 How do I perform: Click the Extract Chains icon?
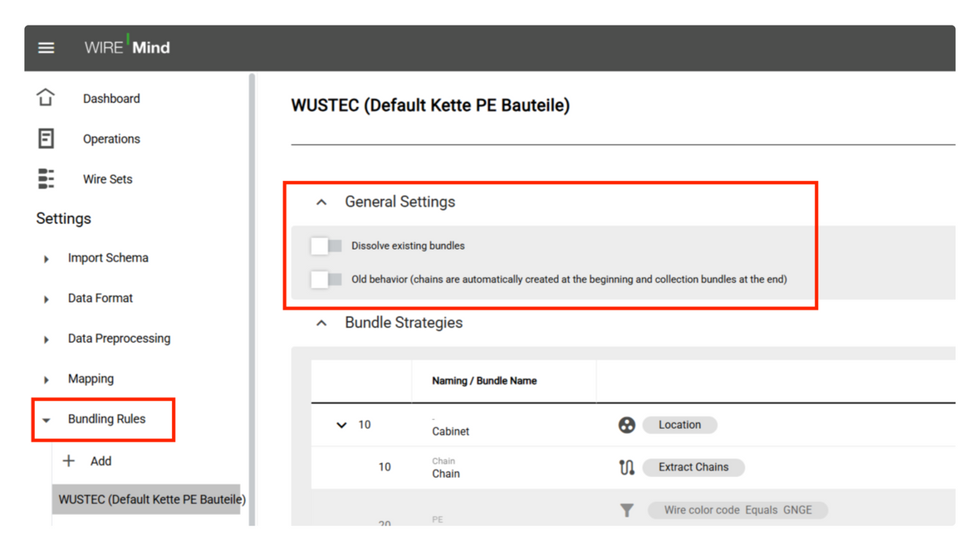pos(627,467)
